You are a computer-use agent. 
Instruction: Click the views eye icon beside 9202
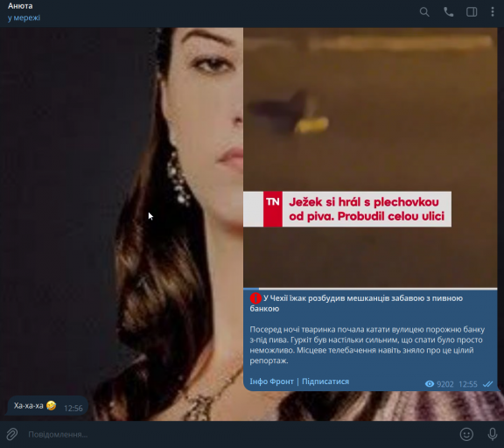430,384
